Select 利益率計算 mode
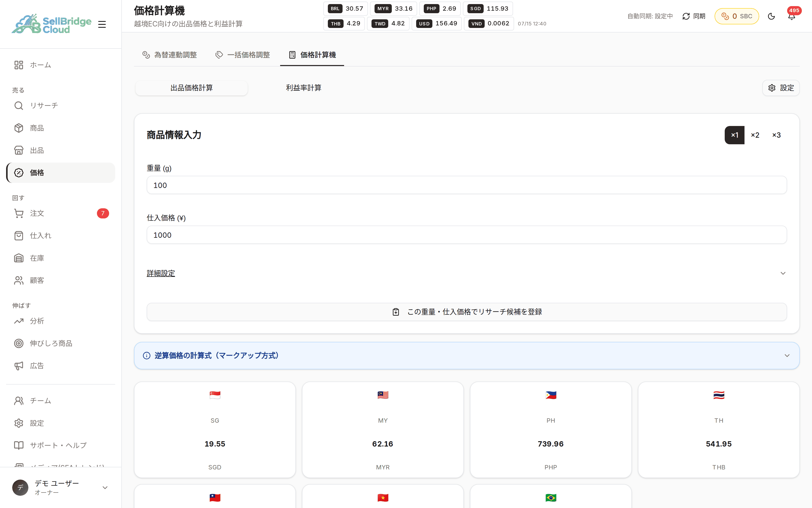 [304, 88]
